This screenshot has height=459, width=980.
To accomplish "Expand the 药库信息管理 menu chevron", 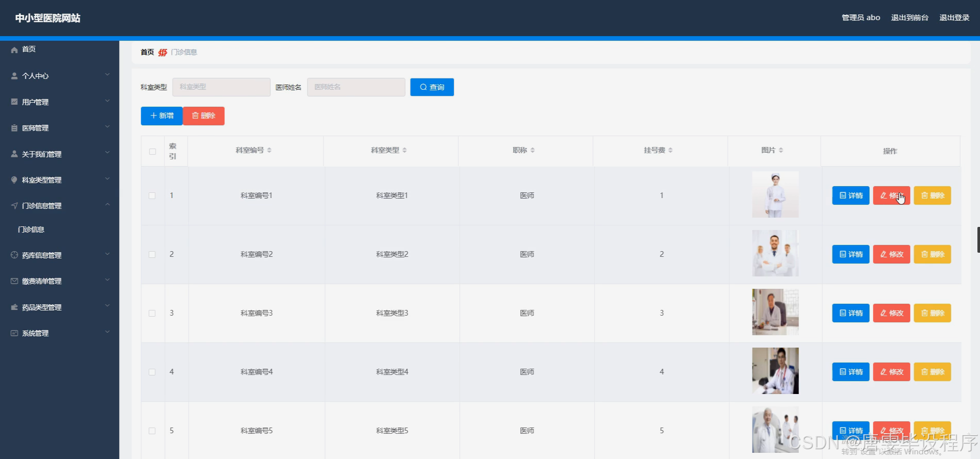I will pyautogui.click(x=107, y=254).
